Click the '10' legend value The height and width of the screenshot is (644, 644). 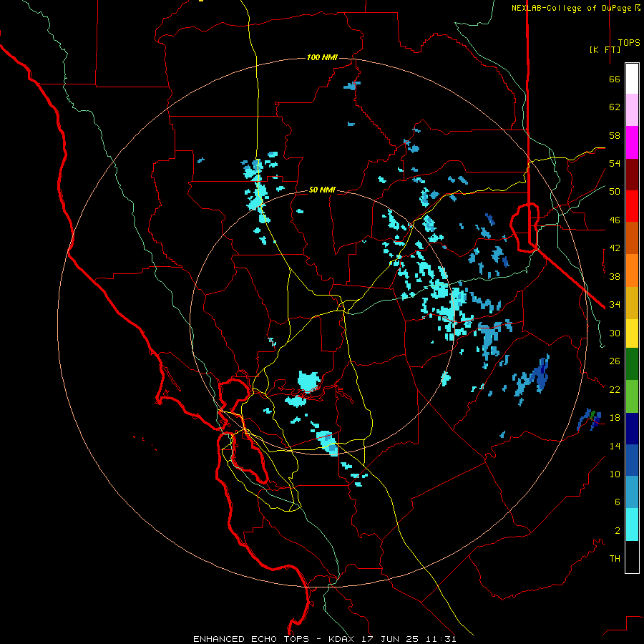[615, 474]
